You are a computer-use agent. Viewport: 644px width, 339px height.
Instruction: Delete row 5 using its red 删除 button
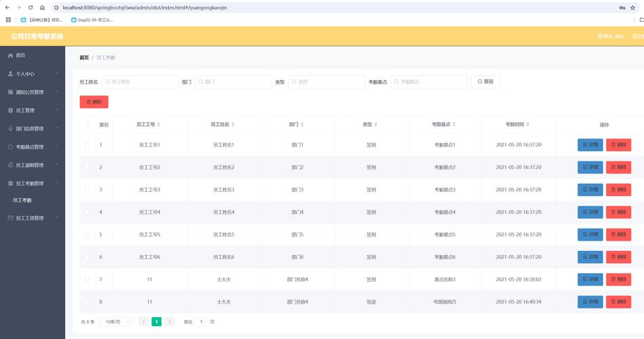[618, 235]
